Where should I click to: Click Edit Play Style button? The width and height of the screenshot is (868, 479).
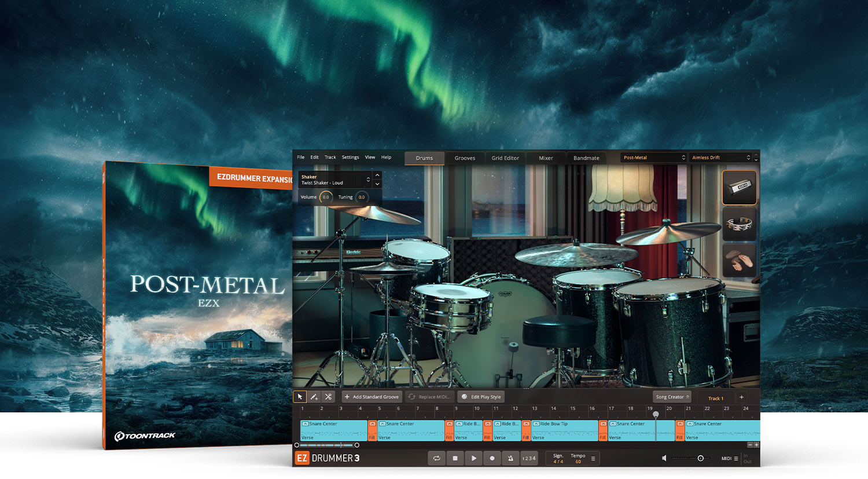[481, 397]
